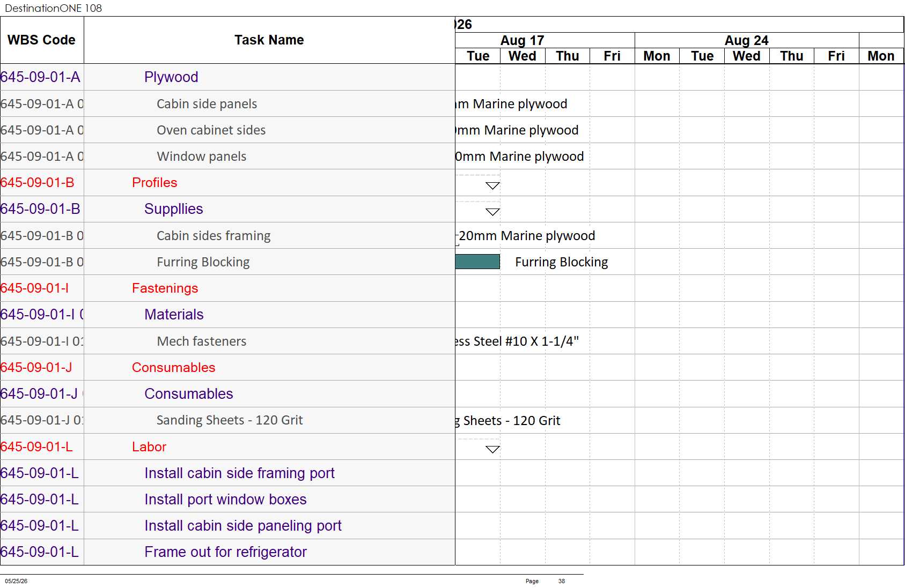Select Install cabin side framing port task
The height and width of the screenshot is (588, 905).
[x=239, y=473]
